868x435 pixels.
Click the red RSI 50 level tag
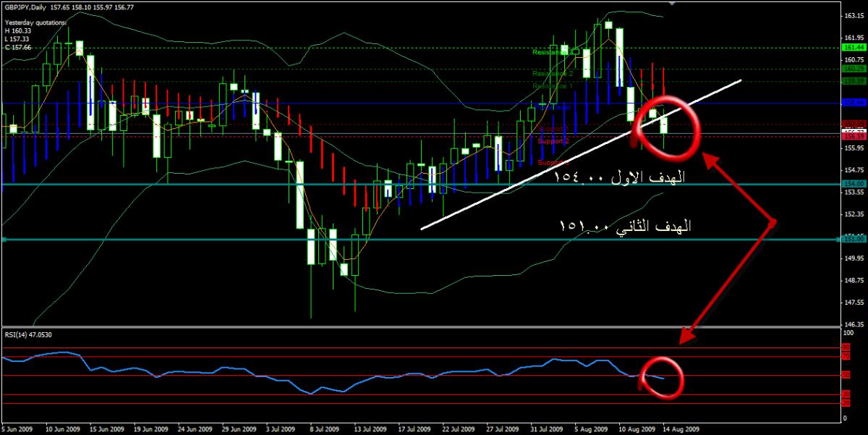click(x=847, y=375)
